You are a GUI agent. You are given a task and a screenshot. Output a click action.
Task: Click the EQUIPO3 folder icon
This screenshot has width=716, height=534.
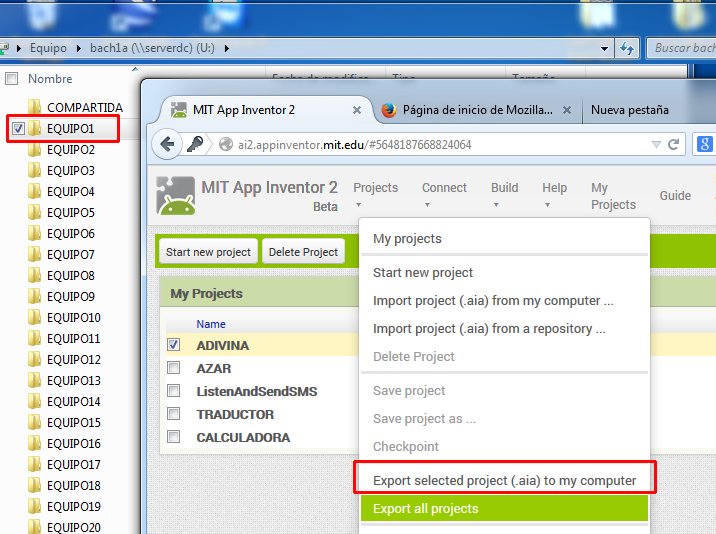pyautogui.click(x=34, y=170)
